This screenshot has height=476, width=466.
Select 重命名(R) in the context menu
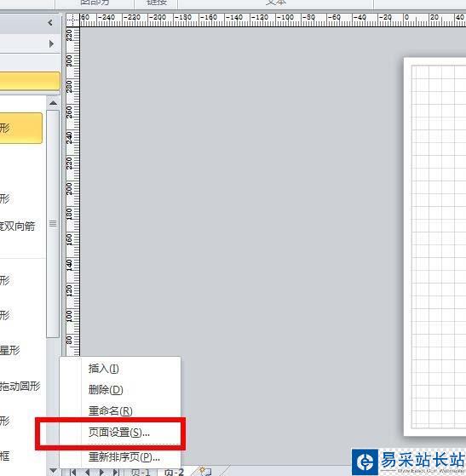110,410
